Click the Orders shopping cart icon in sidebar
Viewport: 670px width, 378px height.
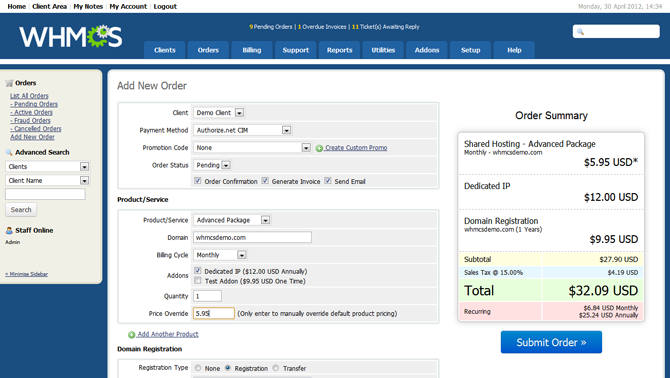[x=9, y=83]
